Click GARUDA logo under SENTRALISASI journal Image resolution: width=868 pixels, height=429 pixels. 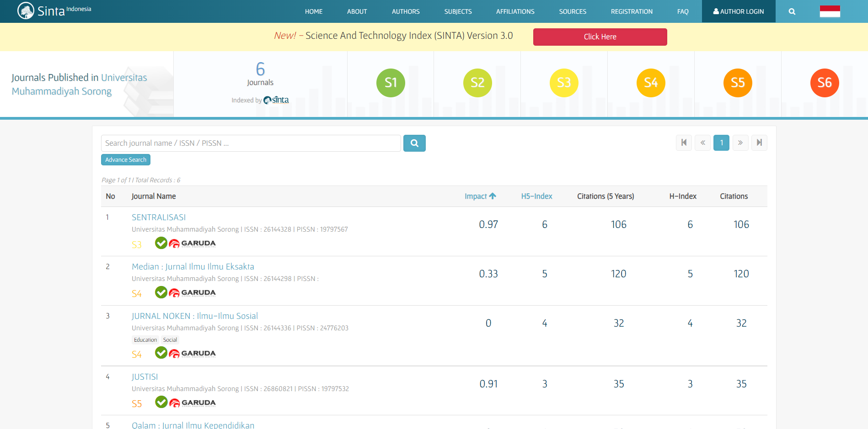pyautogui.click(x=193, y=244)
